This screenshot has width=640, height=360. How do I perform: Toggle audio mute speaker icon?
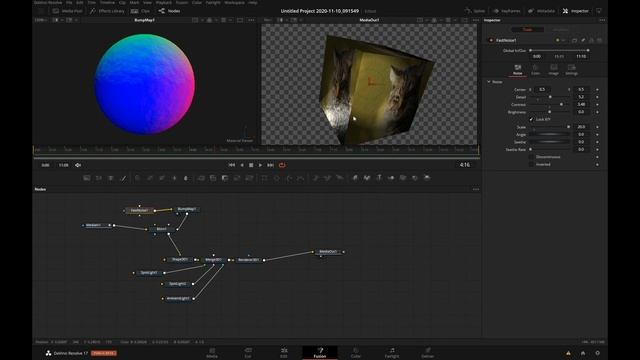click(78, 165)
